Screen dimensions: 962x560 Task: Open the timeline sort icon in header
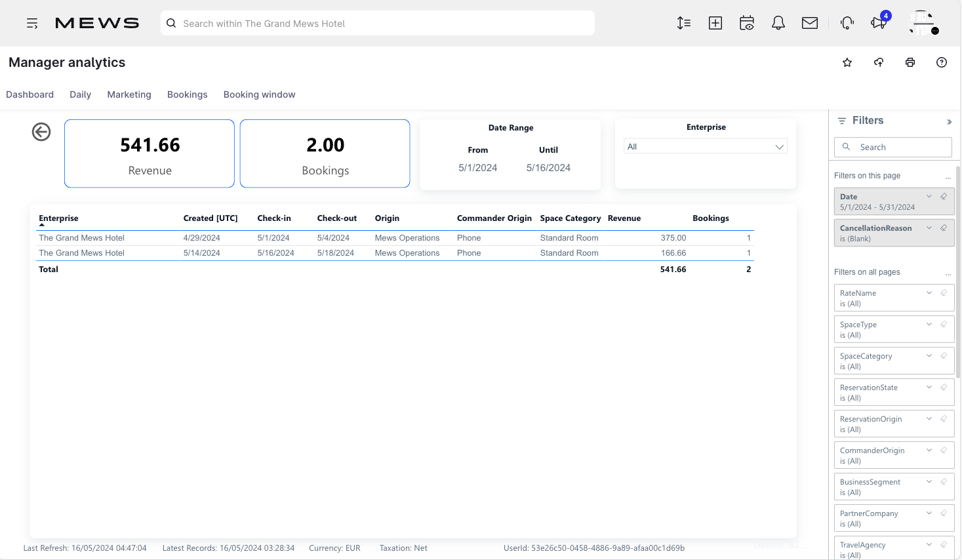(x=684, y=23)
